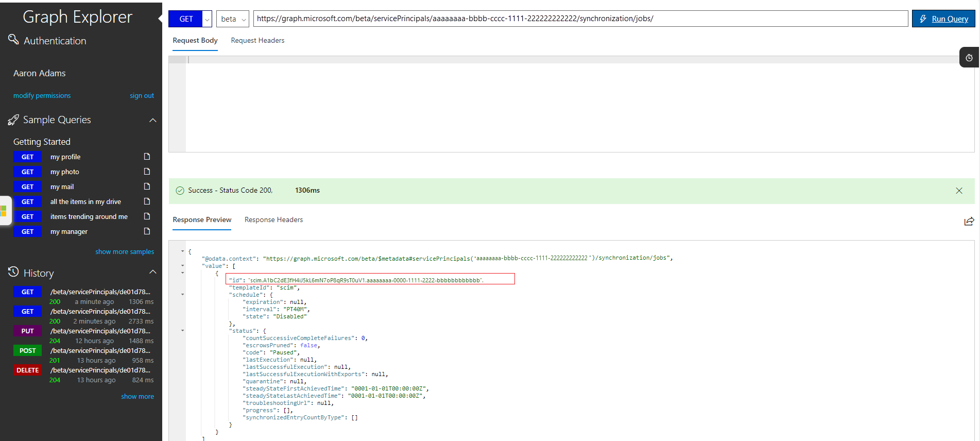Select "all the items in my drive" query
Image resolution: width=980 pixels, height=441 pixels.
coord(85,202)
